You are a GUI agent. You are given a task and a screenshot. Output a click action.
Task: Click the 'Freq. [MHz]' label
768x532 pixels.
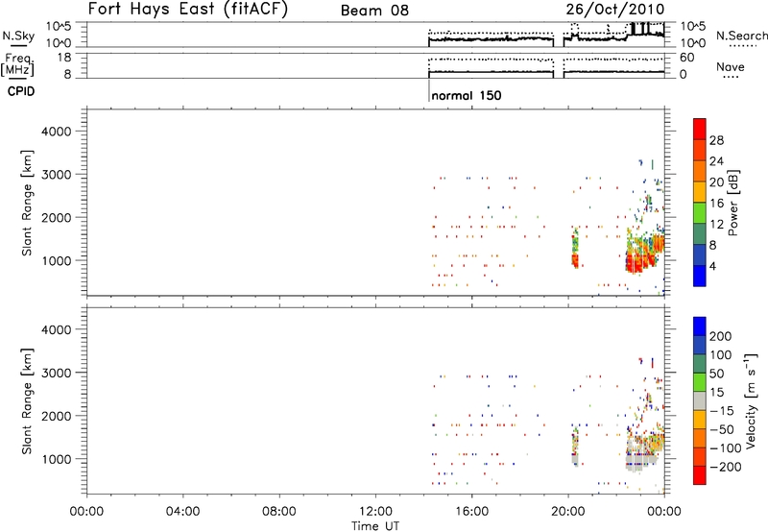click(x=18, y=64)
